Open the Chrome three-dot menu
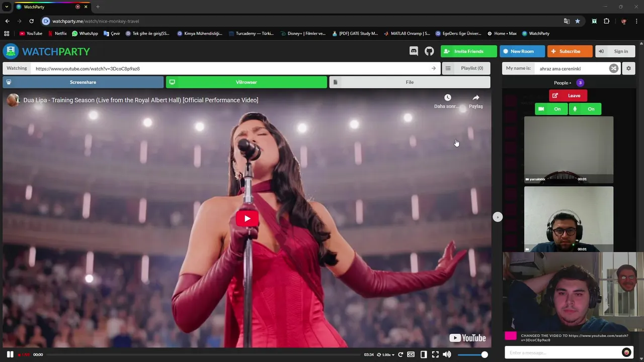The width and height of the screenshot is (644, 362). [636, 21]
